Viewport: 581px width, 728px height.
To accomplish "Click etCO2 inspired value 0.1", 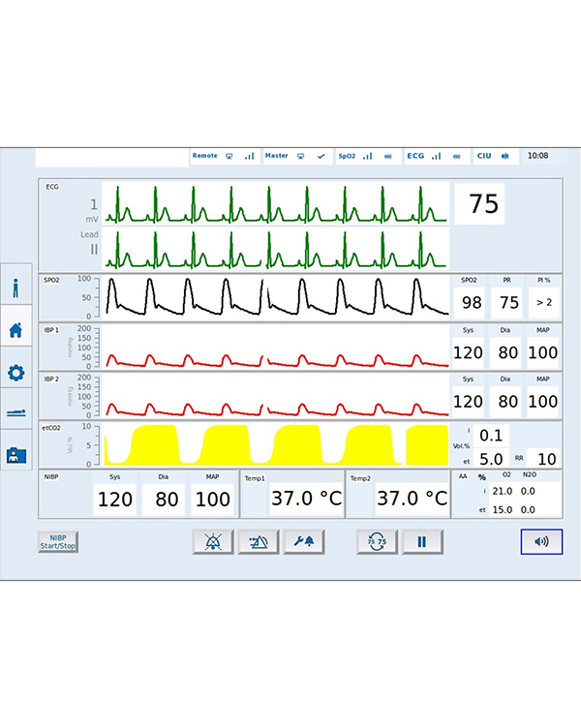I will tap(491, 436).
